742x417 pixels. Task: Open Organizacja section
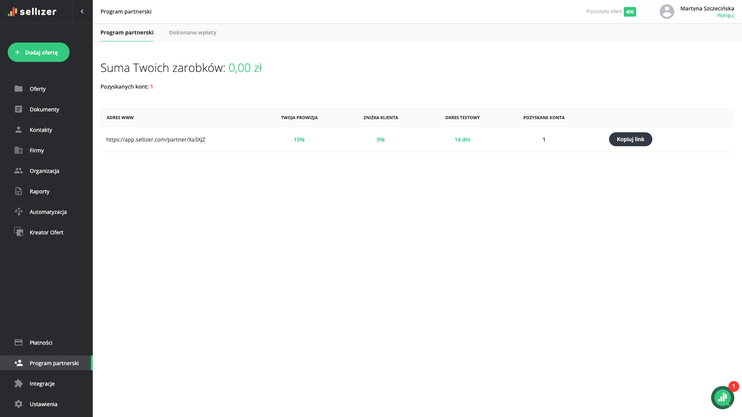pyautogui.click(x=44, y=171)
